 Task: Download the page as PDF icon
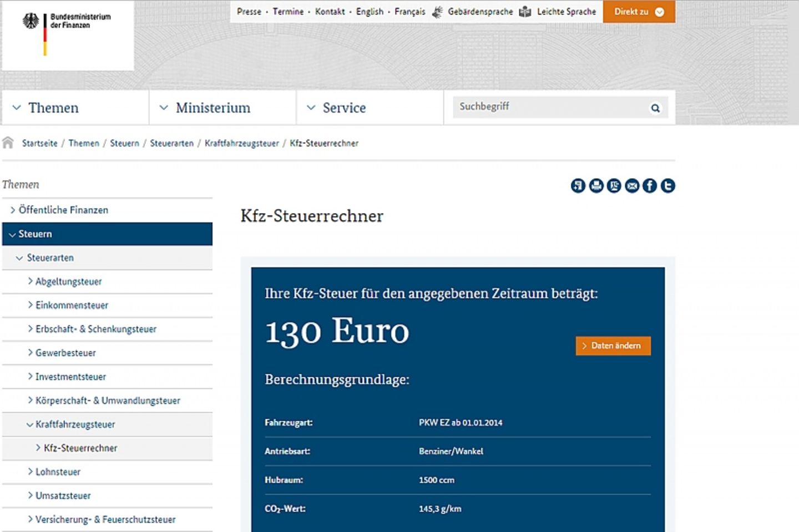(614, 186)
